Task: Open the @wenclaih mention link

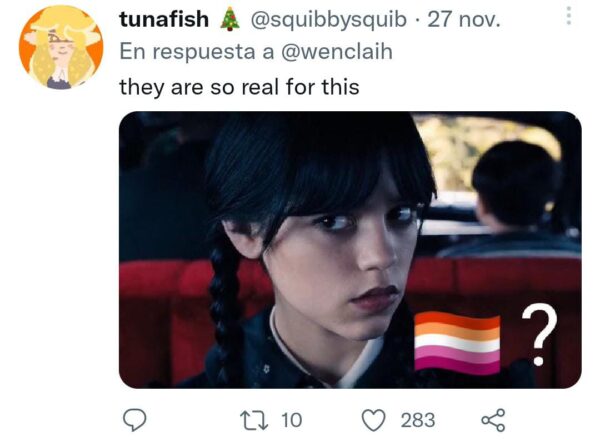Action: tap(337, 51)
